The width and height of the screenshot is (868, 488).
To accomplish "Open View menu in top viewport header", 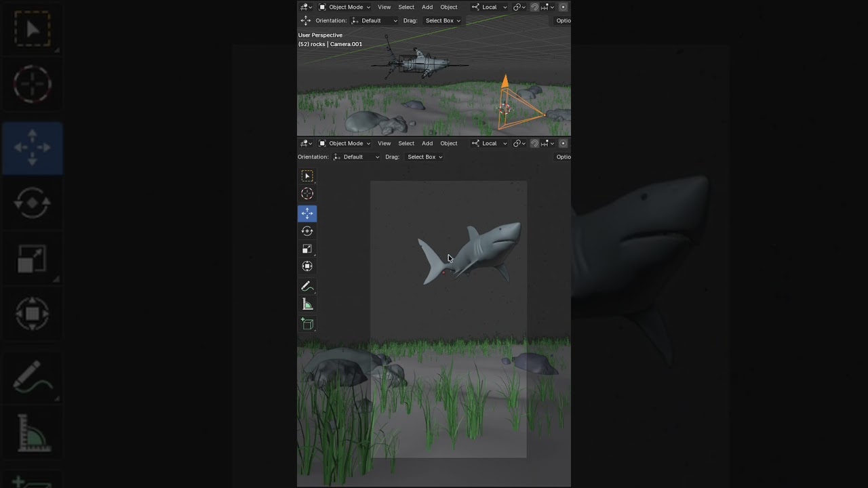I will tap(384, 7).
